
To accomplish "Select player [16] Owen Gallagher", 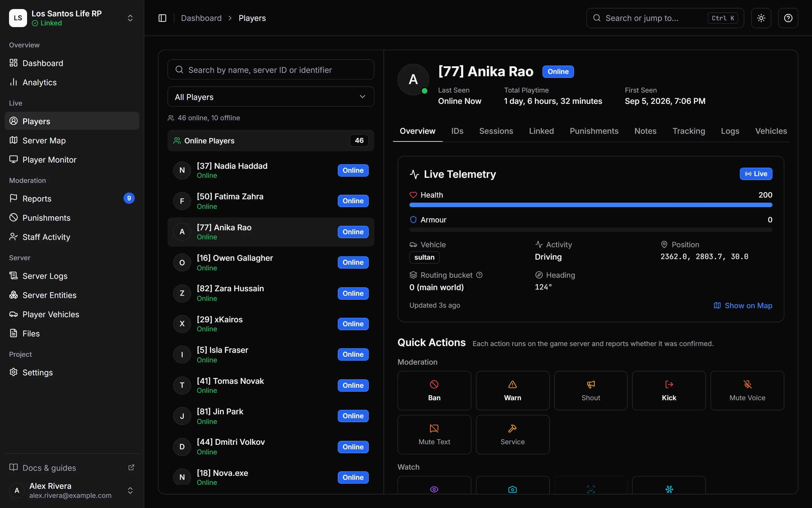I will (270, 262).
